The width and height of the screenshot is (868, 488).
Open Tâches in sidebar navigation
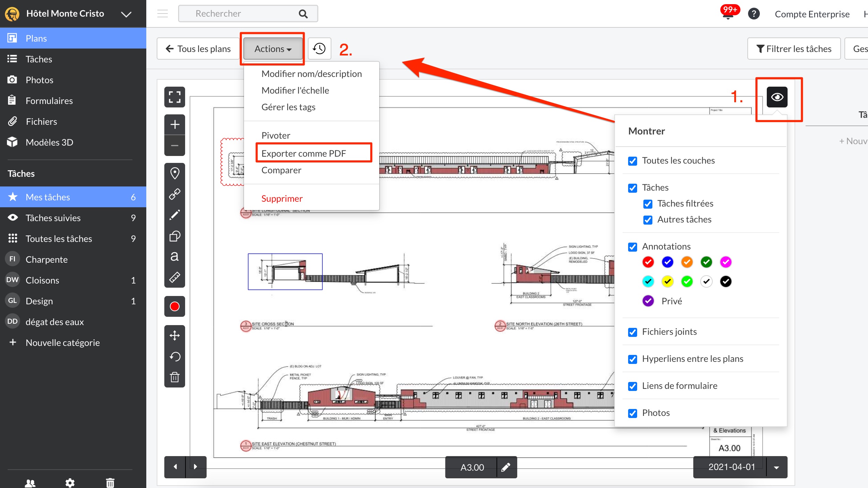click(73, 59)
